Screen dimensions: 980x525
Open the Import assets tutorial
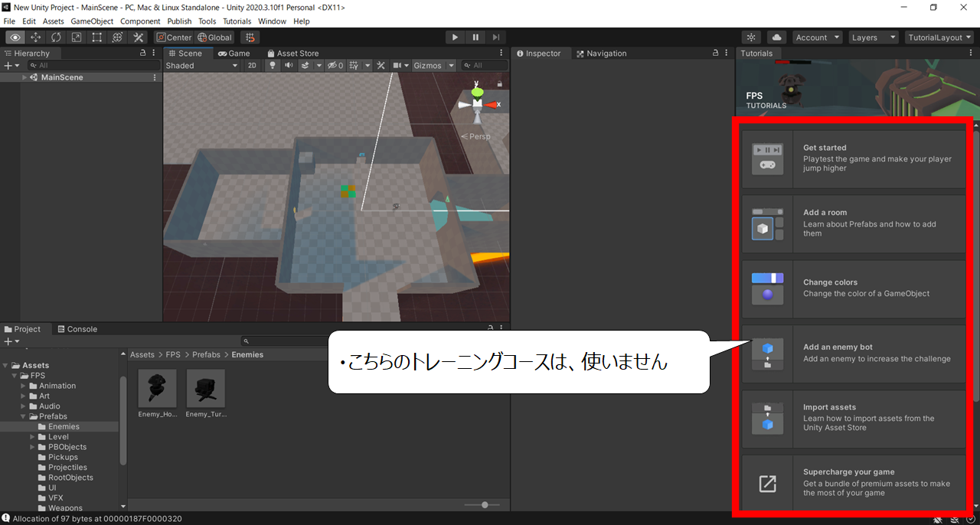coord(853,419)
